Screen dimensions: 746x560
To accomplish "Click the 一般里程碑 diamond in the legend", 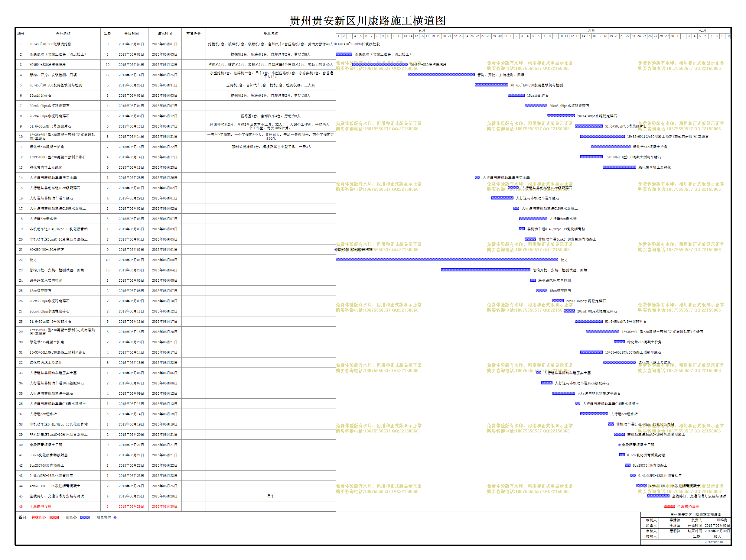I will pyautogui.click(x=115, y=517).
